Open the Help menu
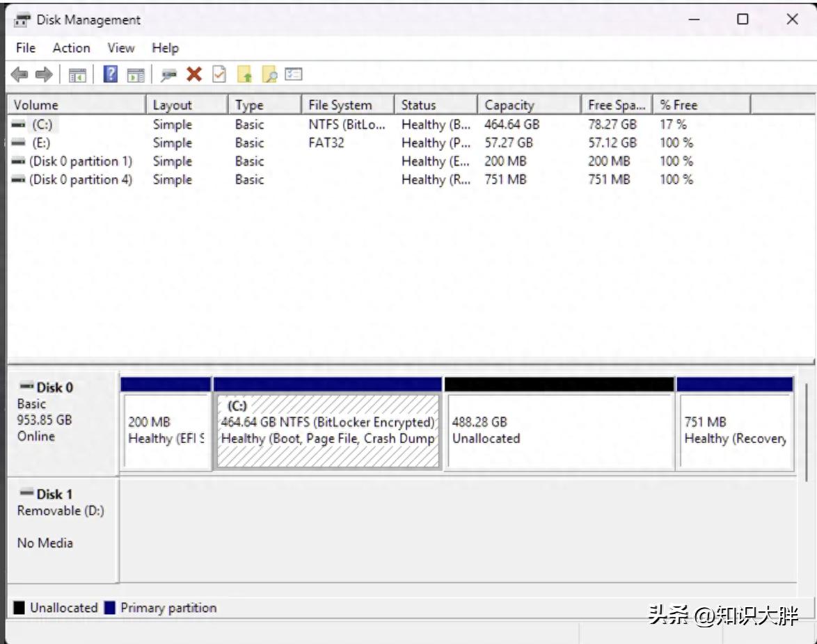This screenshot has height=644, width=817. pos(165,48)
